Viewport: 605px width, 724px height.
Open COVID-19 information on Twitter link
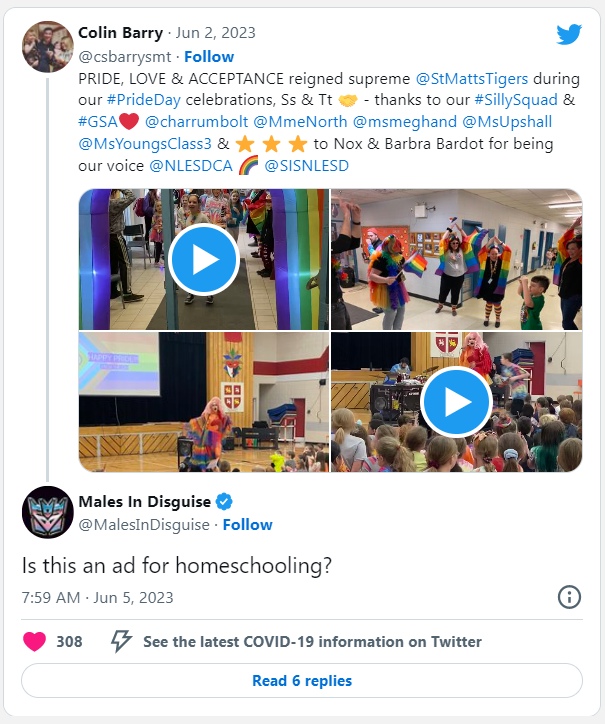pyautogui.click(x=312, y=642)
